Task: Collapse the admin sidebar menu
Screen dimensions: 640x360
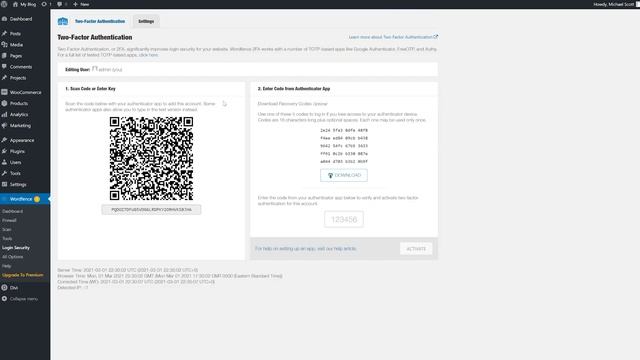Action: [x=25, y=298]
